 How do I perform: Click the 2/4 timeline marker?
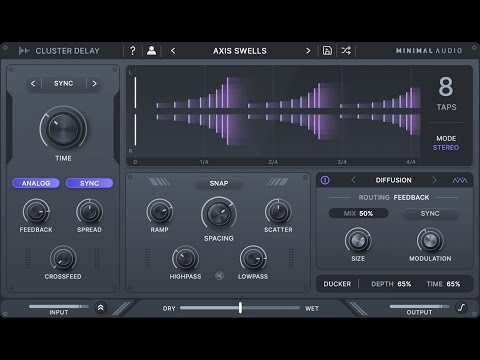[273, 162]
